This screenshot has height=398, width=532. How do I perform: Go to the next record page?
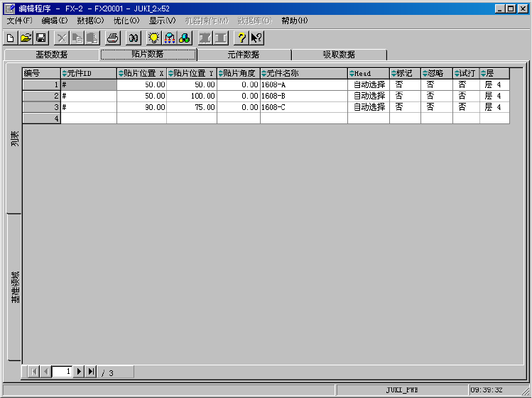79,372
